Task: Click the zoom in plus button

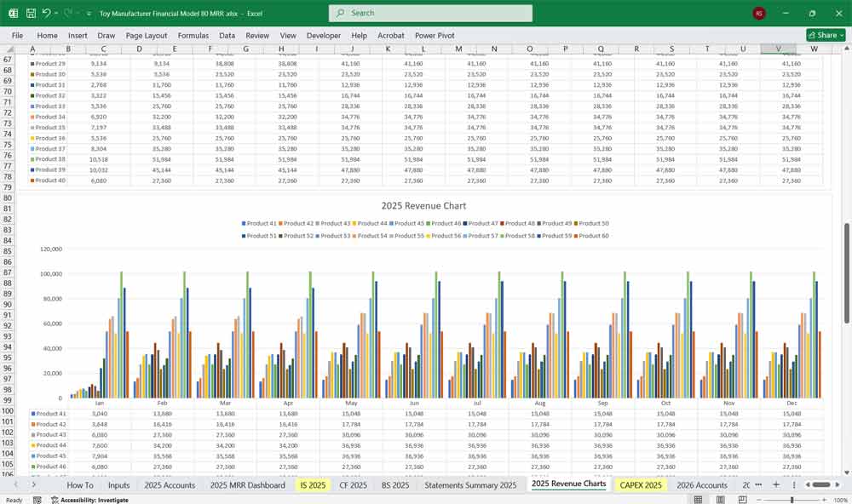Action: 824,500
